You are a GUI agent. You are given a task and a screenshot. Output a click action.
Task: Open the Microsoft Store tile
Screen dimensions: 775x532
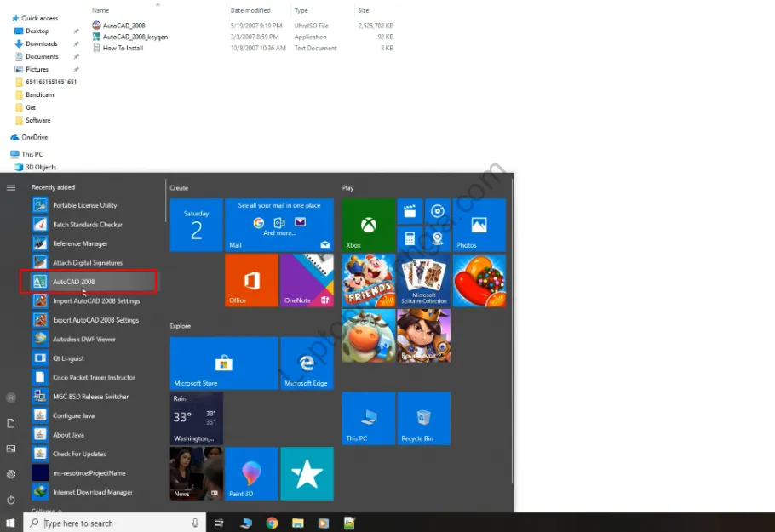[x=223, y=363]
